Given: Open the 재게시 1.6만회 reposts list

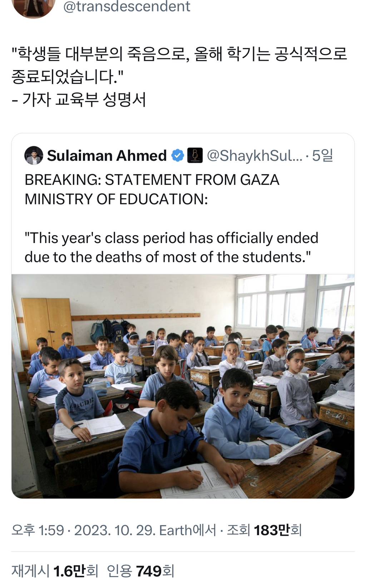Looking at the screenshot, I should click(x=55, y=571).
